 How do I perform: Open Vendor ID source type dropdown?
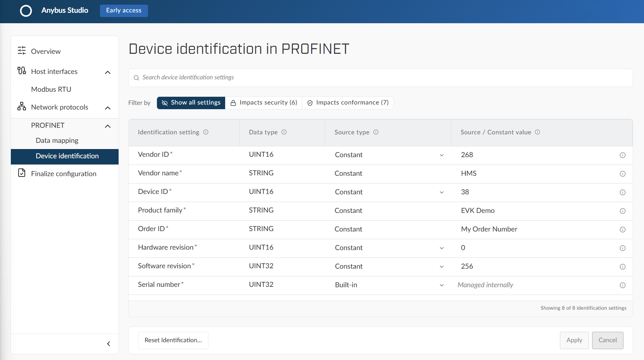tap(442, 155)
